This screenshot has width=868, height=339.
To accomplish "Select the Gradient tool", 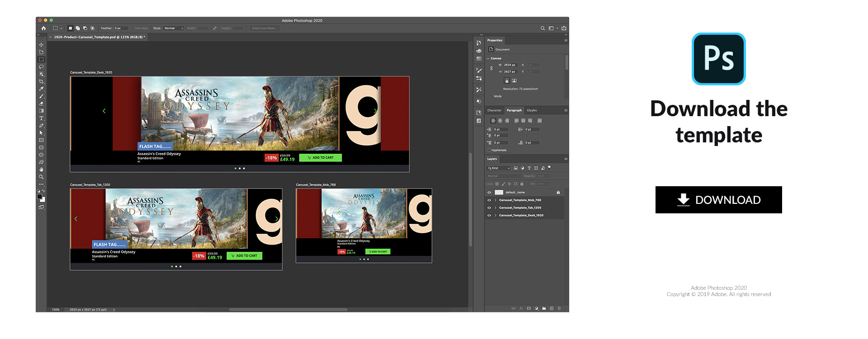I will point(41,111).
